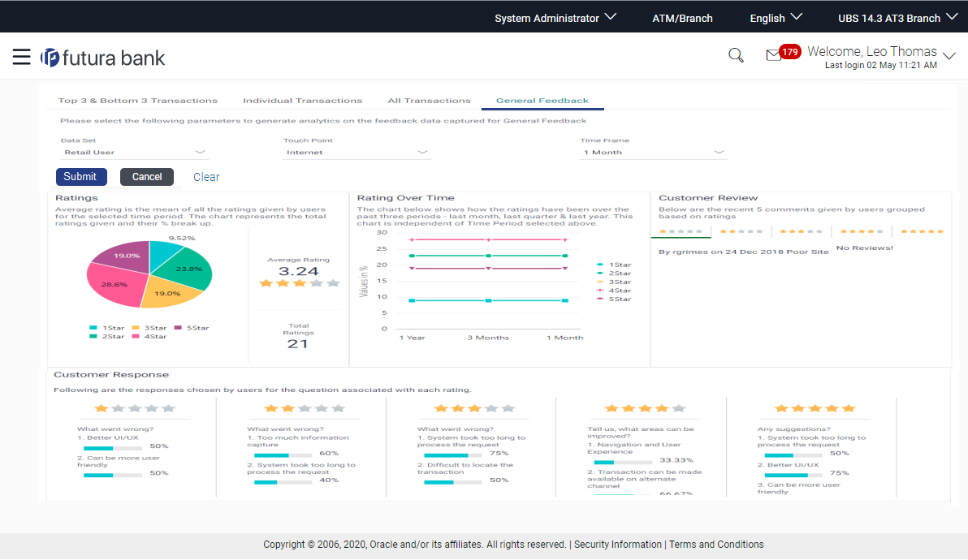Open the Touch Point Internet dropdown
This screenshot has height=560, width=968.
point(357,153)
